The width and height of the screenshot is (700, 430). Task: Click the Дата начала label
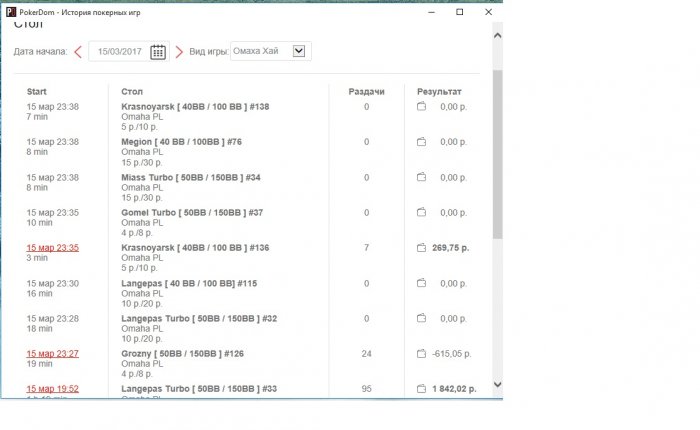pos(40,52)
